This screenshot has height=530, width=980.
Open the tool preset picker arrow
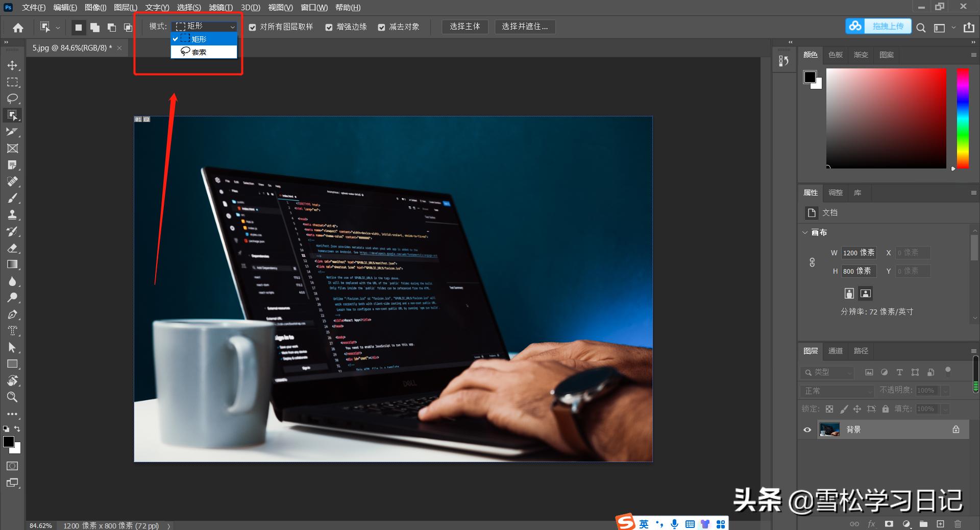point(58,28)
